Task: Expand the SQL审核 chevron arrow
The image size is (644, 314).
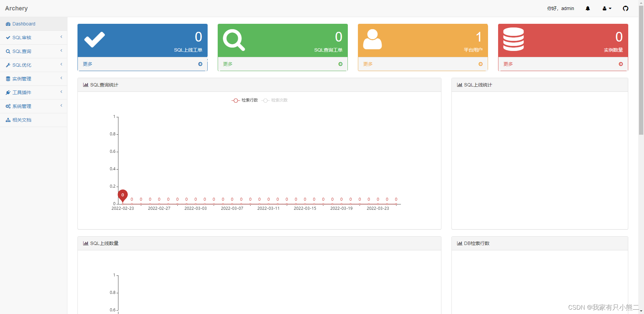Action: (61, 37)
